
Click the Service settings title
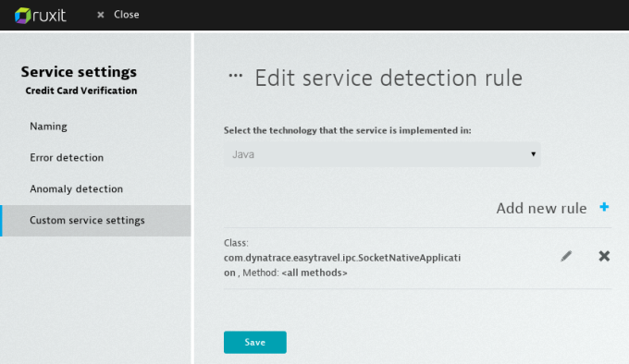[x=79, y=72]
